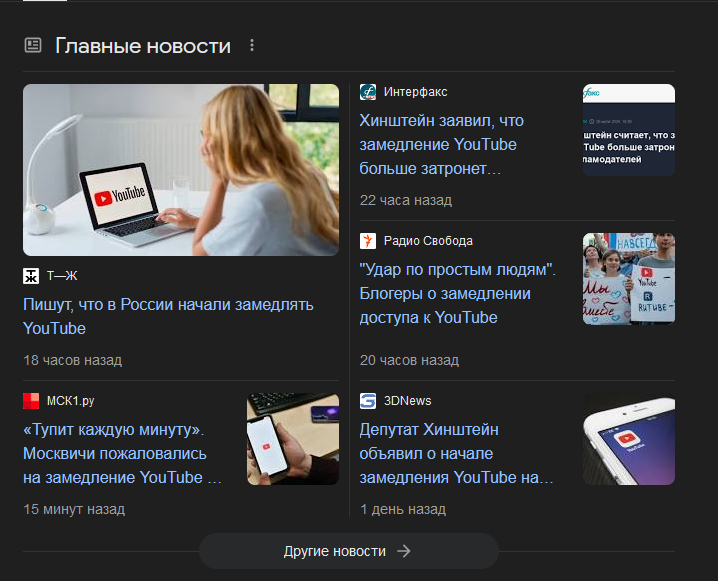Open the МСК1.ру phone-in-hand thumbnail
The height and width of the screenshot is (581, 718).
pyautogui.click(x=293, y=439)
